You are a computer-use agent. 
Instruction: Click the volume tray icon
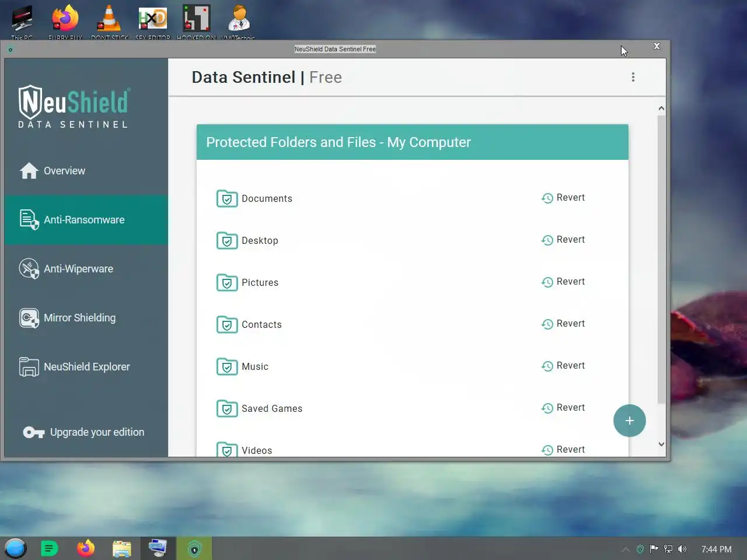(x=682, y=549)
